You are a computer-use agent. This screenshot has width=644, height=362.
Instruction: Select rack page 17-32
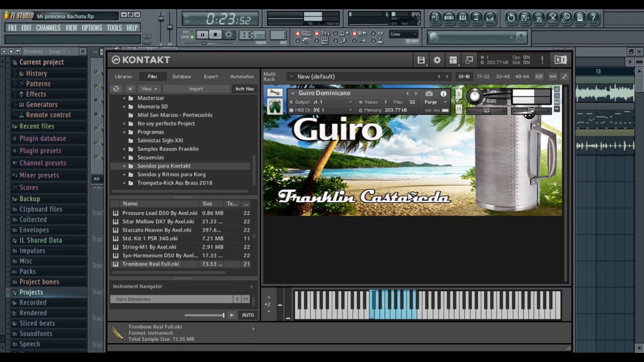483,76
